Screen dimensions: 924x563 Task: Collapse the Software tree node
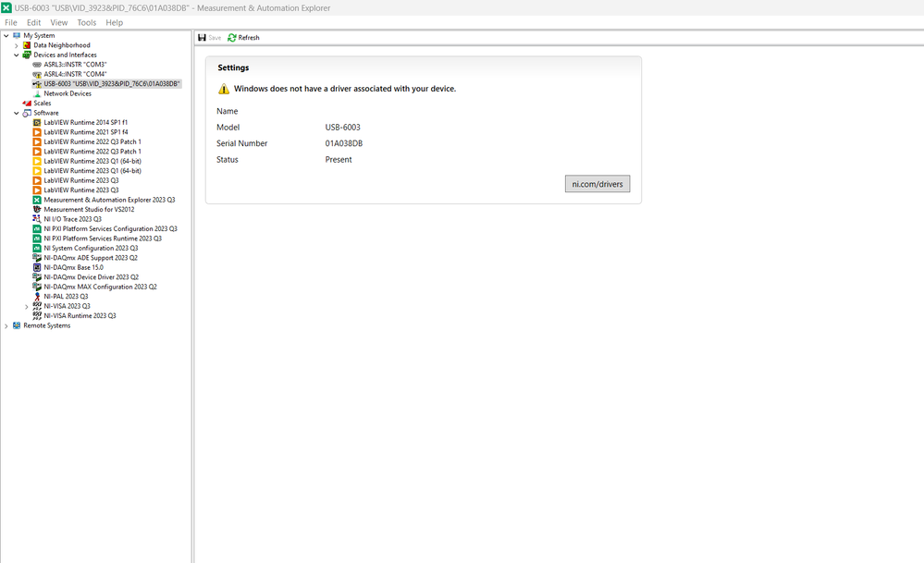click(x=17, y=113)
